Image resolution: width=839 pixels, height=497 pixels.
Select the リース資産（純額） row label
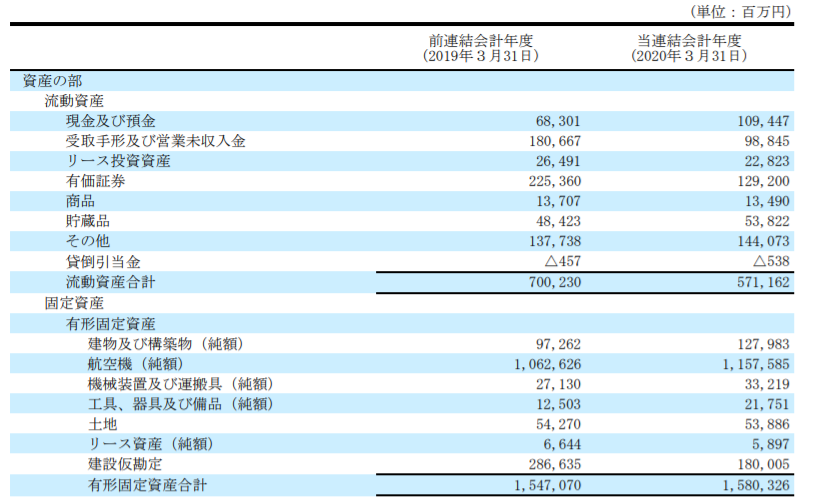(151, 444)
